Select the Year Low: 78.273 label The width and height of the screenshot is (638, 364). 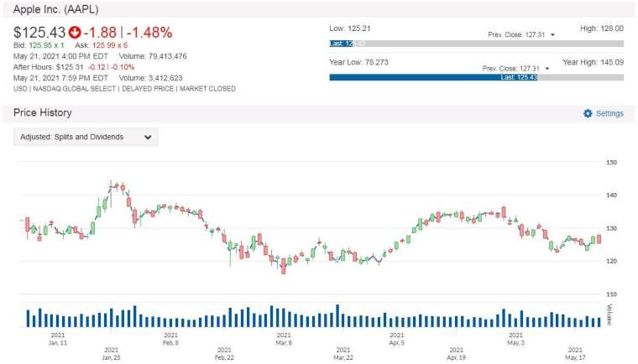click(359, 62)
